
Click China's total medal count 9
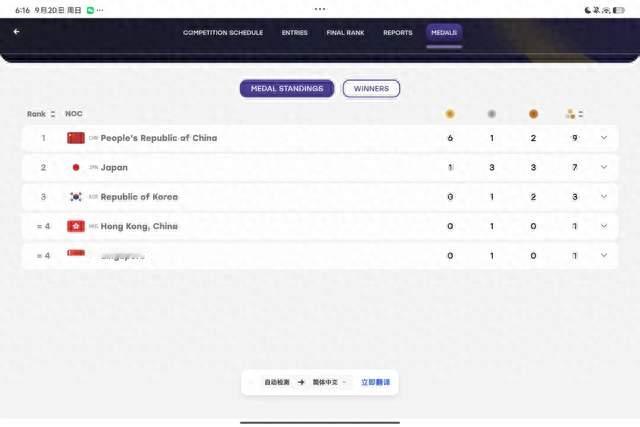coord(575,138)
